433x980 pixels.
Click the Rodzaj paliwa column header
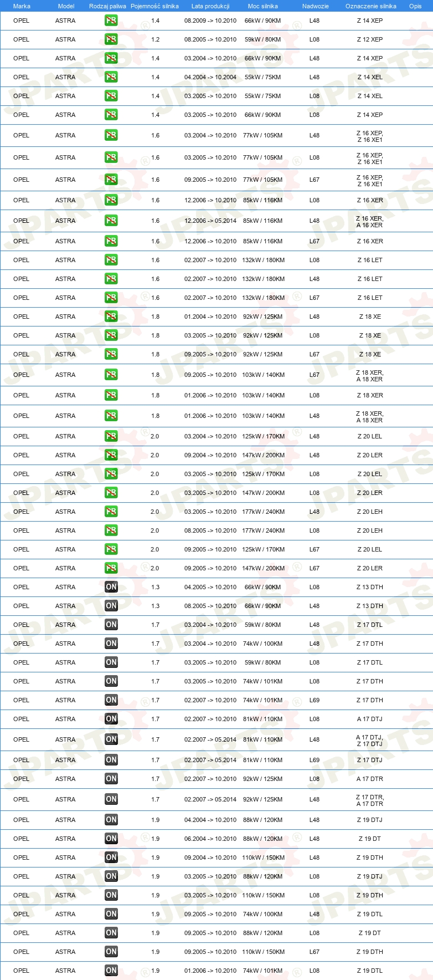tap(107, 6)
